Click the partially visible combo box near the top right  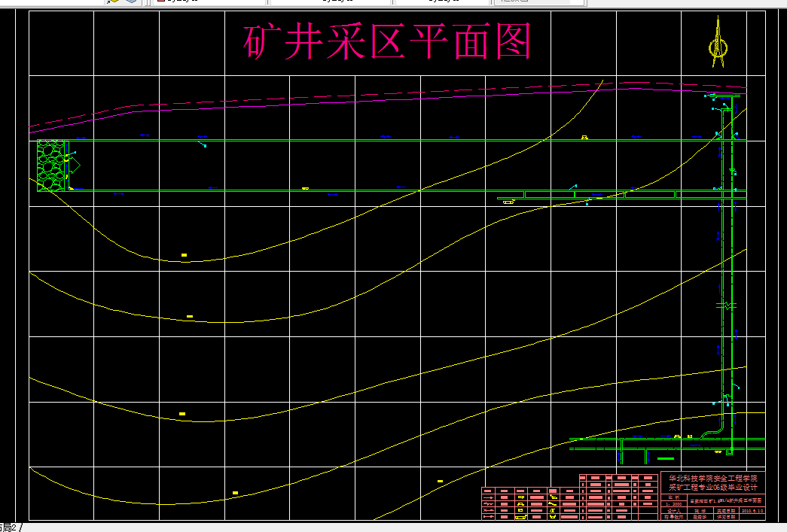pos(538,2)
